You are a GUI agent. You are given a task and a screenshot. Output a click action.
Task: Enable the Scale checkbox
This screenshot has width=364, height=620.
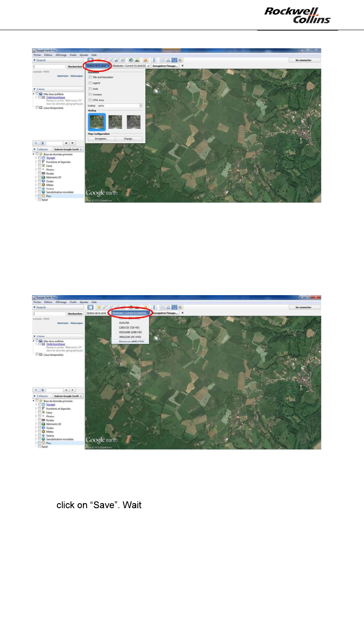[x=90, y=89]
